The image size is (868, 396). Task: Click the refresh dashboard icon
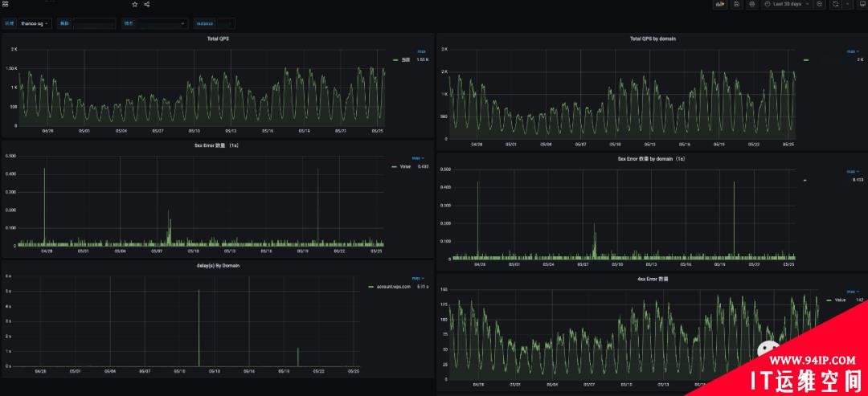[835, 4]
